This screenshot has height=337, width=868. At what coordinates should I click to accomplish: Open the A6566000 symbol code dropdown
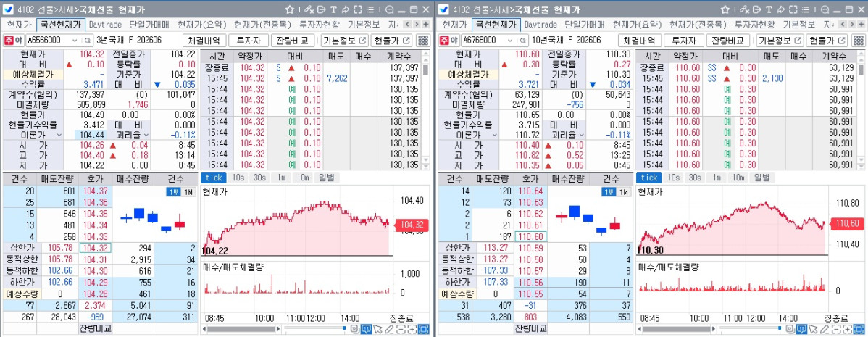(75, 41)
